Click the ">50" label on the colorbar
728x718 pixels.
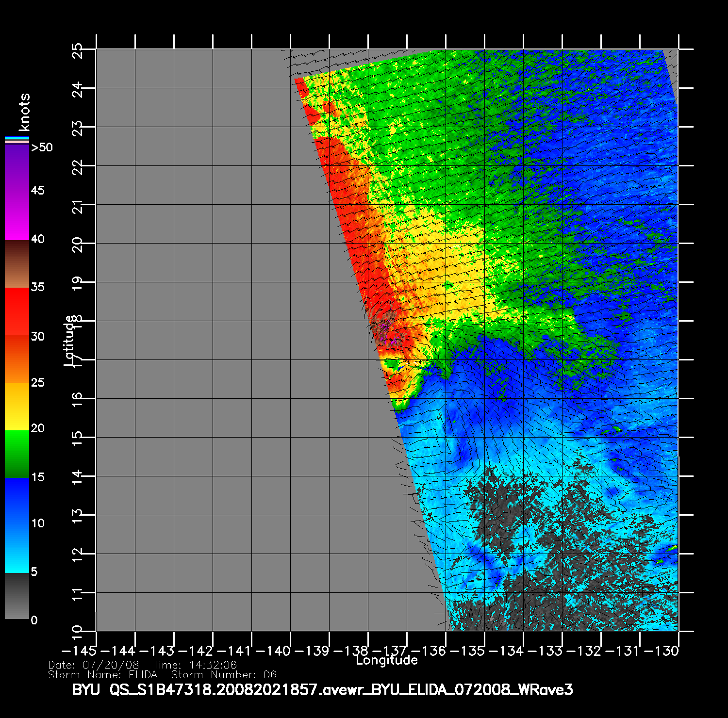tap(42, 147)
